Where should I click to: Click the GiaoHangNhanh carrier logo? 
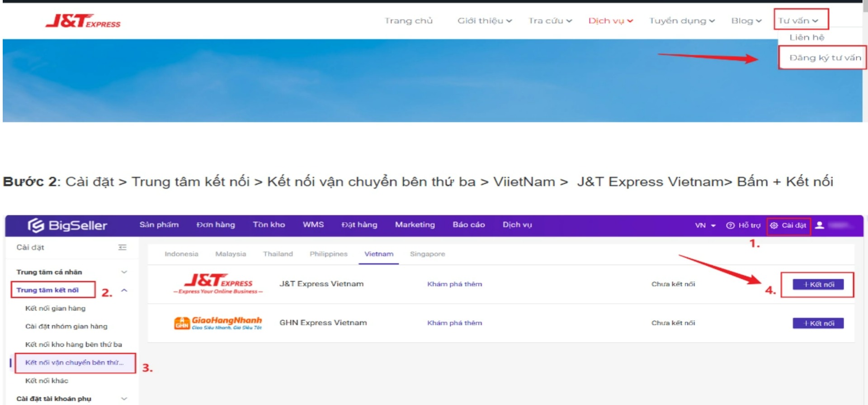(218, 323)
